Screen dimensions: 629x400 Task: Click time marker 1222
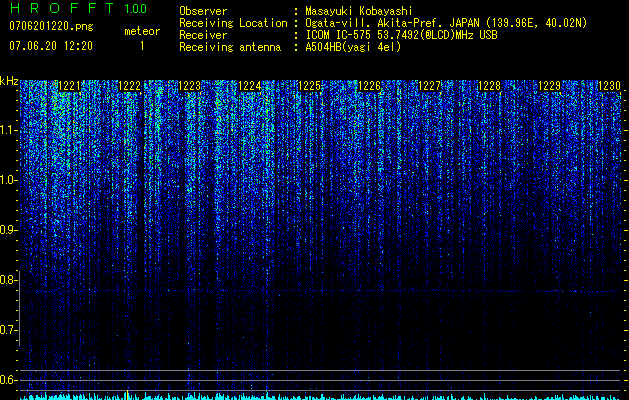(130, 86)
